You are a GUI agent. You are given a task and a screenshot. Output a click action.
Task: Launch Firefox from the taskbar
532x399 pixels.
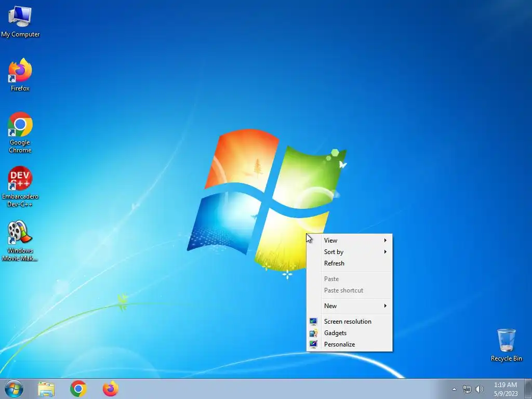click(111, 389)
